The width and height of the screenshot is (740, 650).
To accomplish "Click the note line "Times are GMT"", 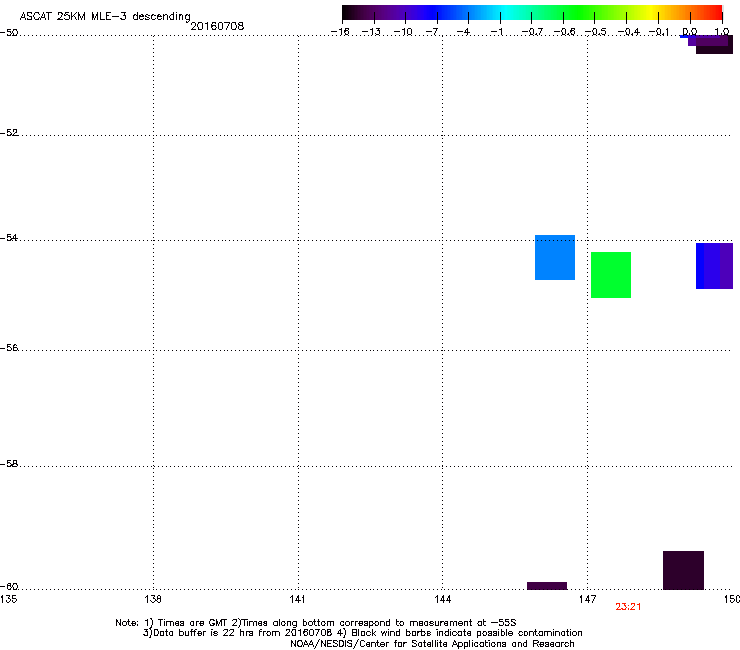I will coord(193,623).
